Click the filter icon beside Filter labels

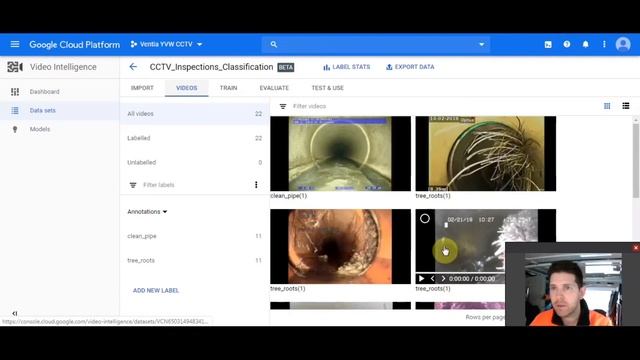[133, 185]
